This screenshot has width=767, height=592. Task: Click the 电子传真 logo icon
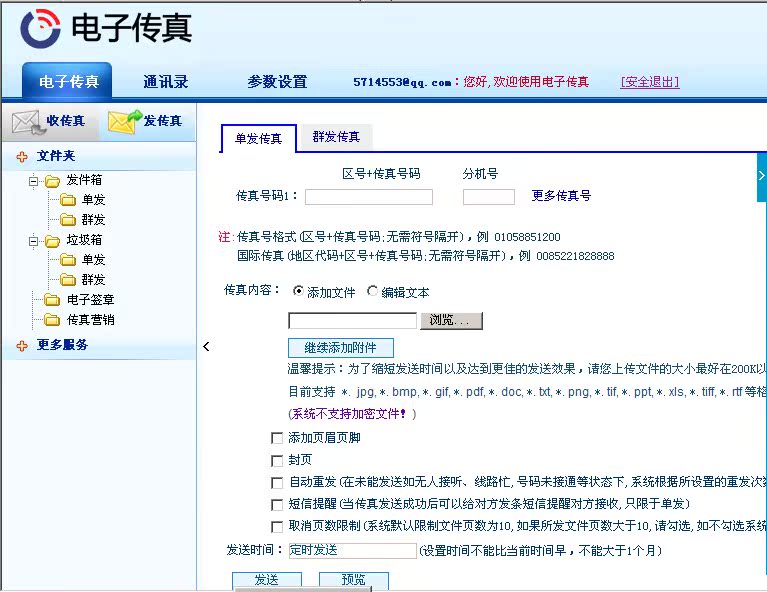(40, 28)
